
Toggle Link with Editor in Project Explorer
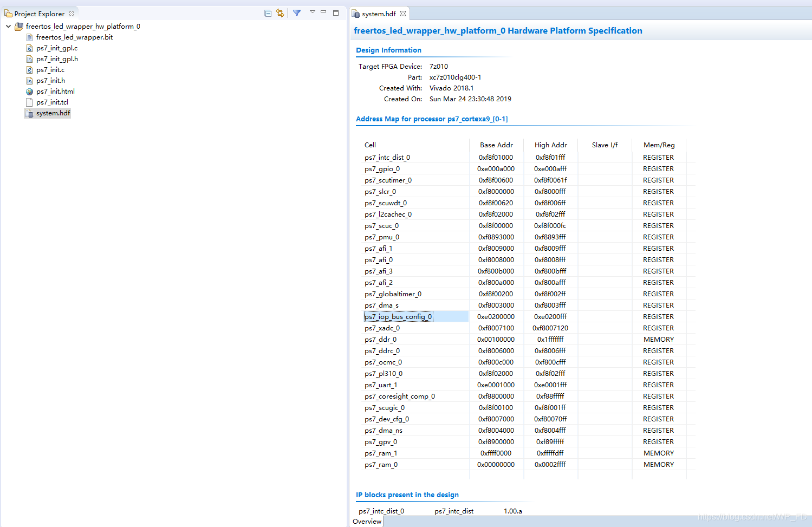click(280, 12)
